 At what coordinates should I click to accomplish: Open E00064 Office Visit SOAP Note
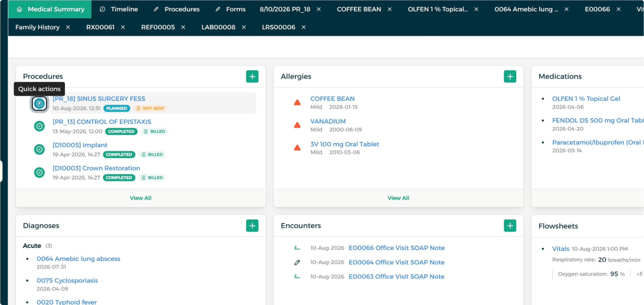tap(397, 262)
